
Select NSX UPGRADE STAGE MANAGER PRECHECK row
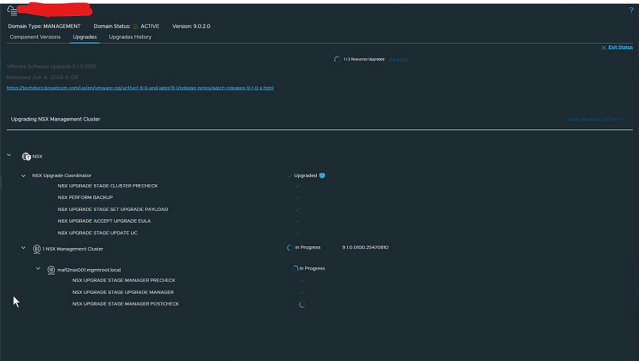coord(124,280)
